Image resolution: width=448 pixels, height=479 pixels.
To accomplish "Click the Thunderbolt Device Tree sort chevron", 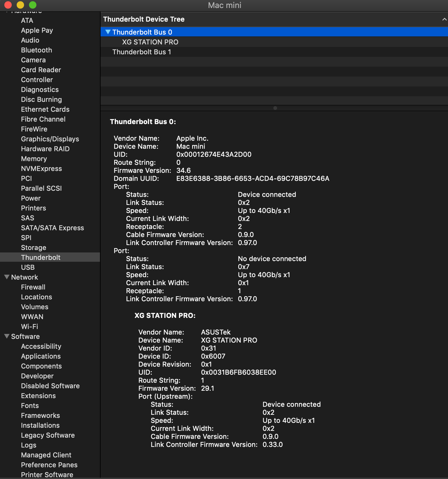I will pyautogui.click(x=444, y=19).
